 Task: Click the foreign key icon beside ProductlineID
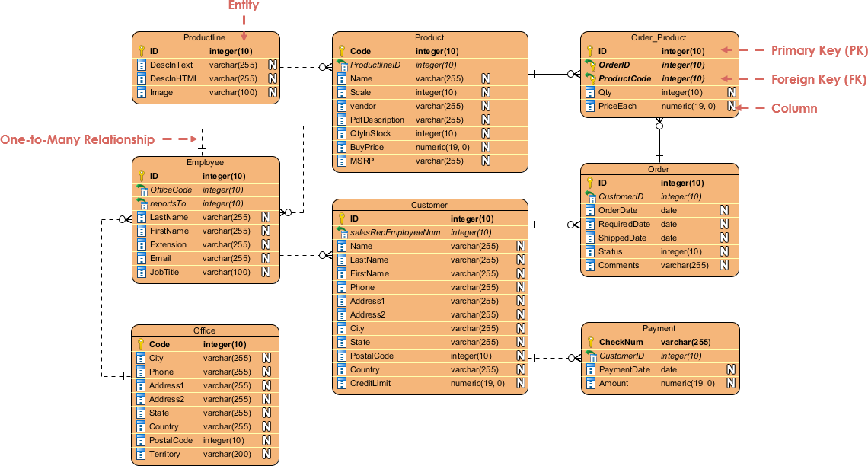pyautogui.click(x=342, y=65)
